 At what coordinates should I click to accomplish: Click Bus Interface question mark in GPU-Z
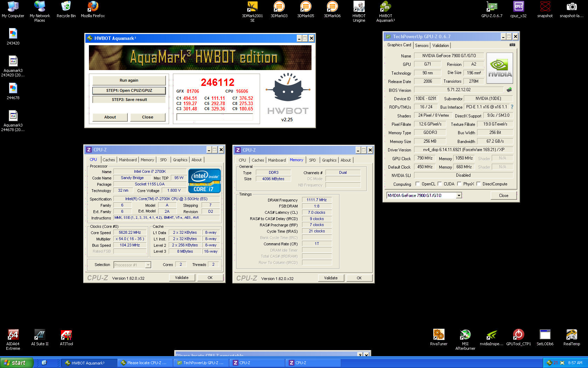512,107
